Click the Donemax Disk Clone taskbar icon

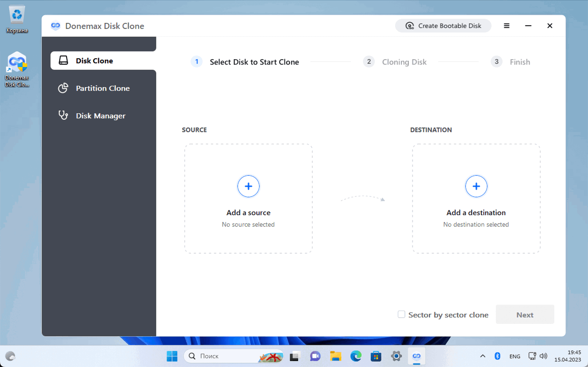(x=417, y=356)
